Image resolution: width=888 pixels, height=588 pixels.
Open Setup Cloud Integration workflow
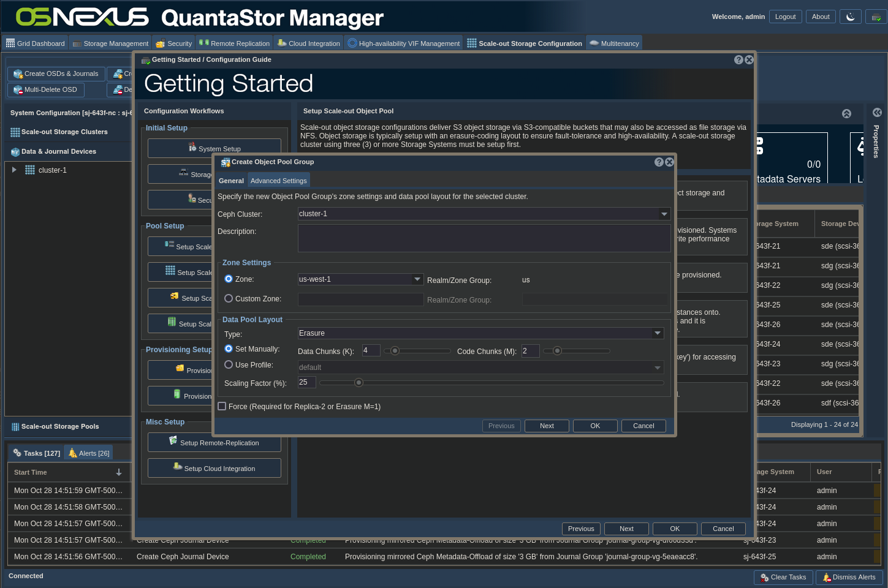point(214,469)
